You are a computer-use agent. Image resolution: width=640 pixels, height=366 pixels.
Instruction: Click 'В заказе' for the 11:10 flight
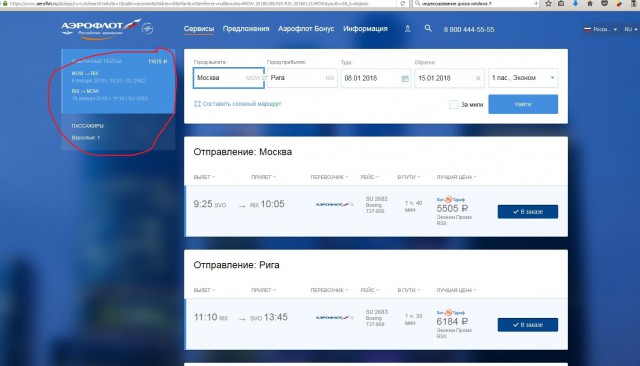click(527, 325)
